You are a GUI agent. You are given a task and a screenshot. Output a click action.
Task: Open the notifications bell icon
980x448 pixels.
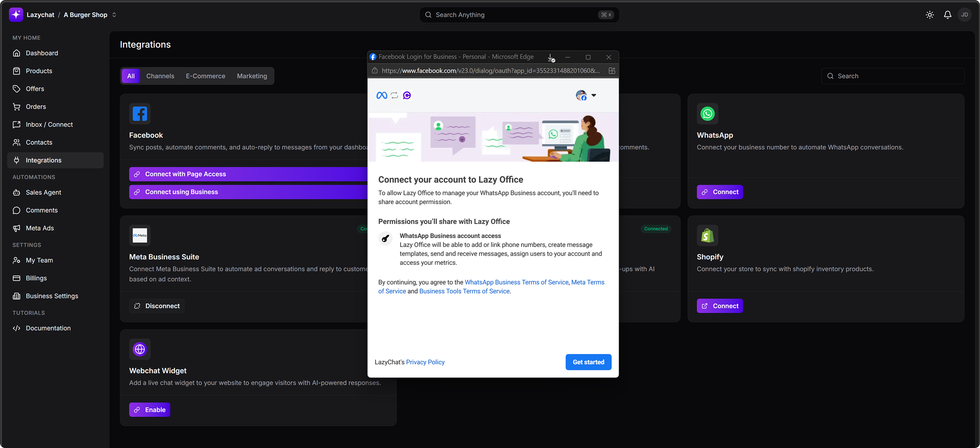pos(947,15)
